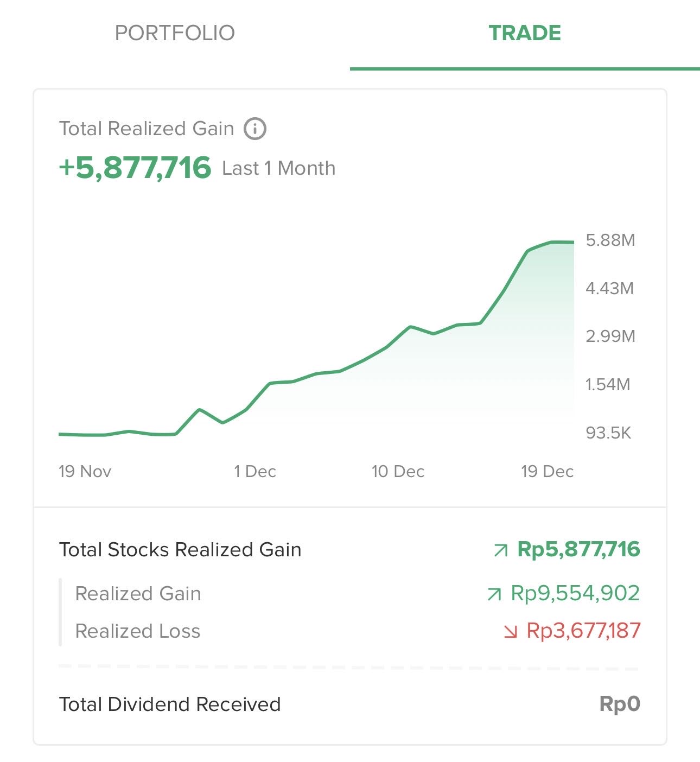700x762 pixels.
Task: Click the 2.99M label on chart scale
Action: pyautogui.click(x=610, y=336)
